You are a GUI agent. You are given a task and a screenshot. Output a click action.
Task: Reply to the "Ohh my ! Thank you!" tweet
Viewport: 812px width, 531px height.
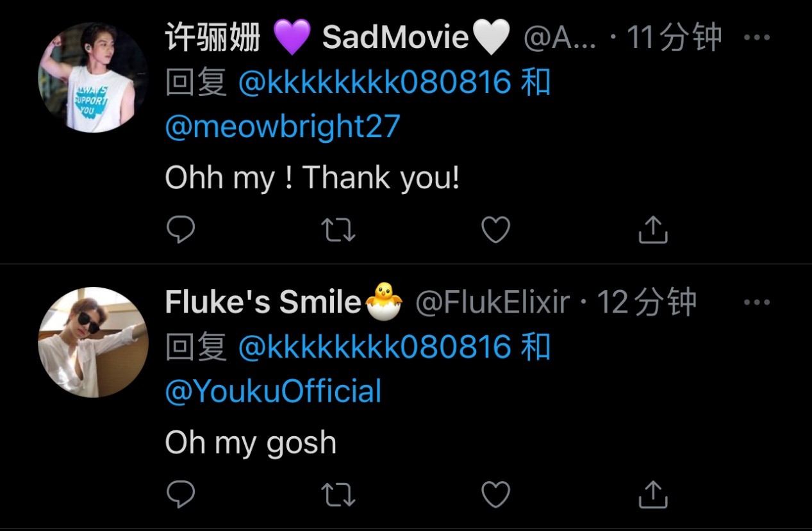pos(181,229)
